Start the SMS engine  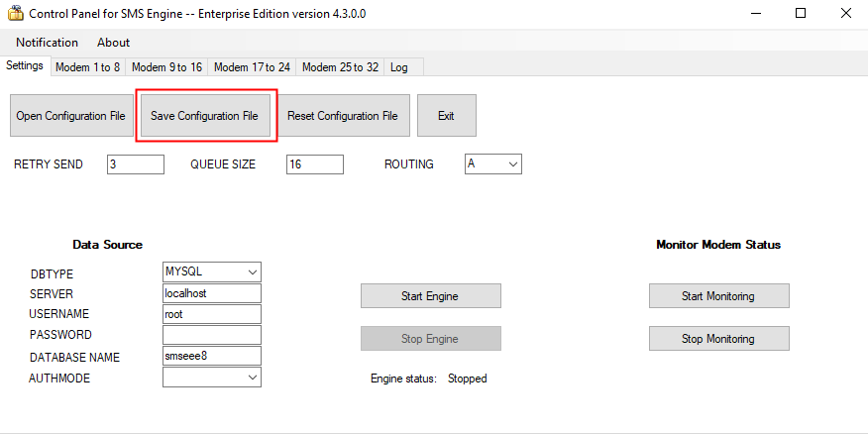430,295
